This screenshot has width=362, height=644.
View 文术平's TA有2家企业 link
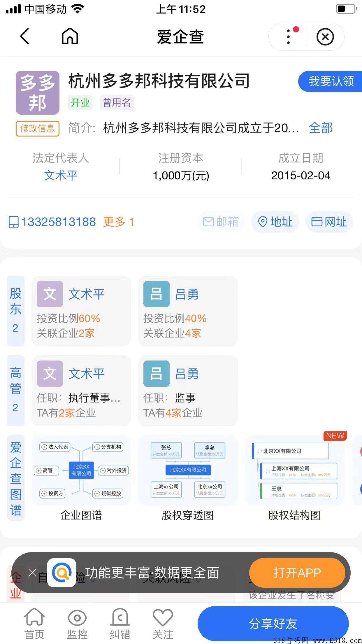tap(66, 413)
